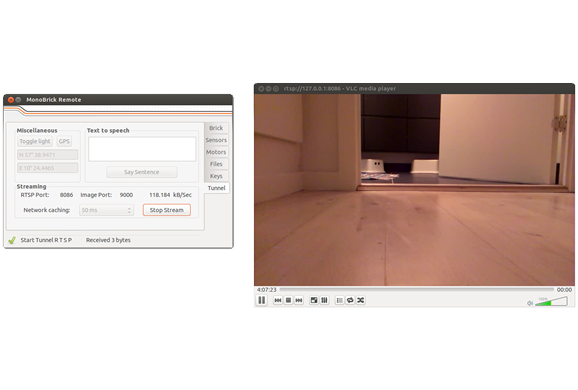The width and height of the screenshot is (578, 390).
Task: Open the Files tab
Action: 216,164
